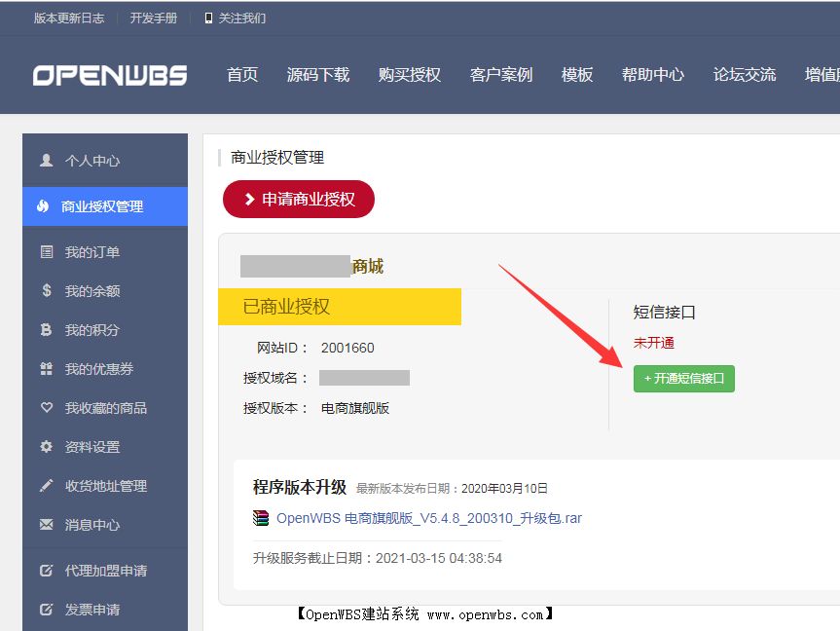The image size is (840, 631).
Task: Download the OpenWBS 电商旗舰版 升级包 link
Action: [x=426, y=518]
